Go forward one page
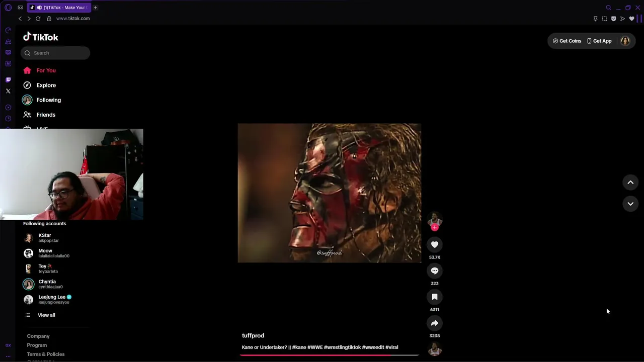The image size is (644, 362). [29, 19]
